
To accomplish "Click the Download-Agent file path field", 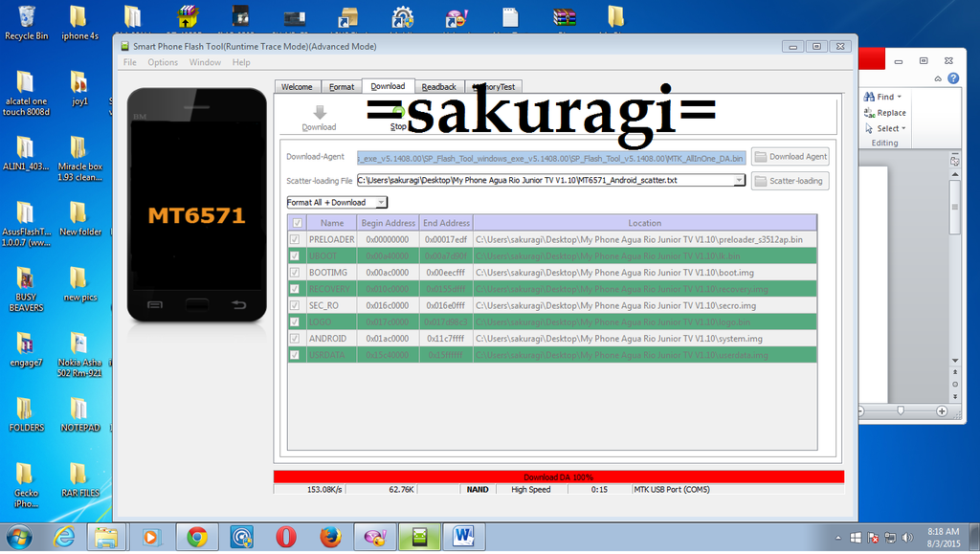I will (550, 157).
